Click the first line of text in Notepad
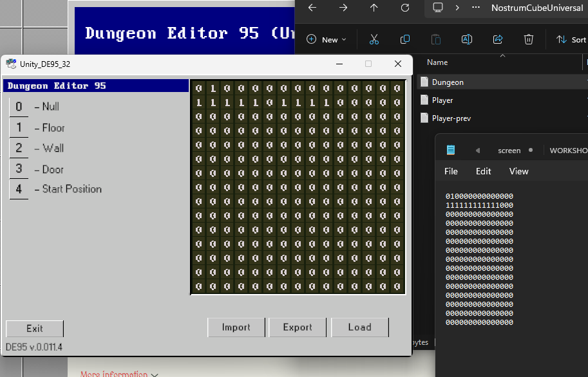Image resolution: width=588 pixels, height=377 pixels. click(x=479, y=196)
